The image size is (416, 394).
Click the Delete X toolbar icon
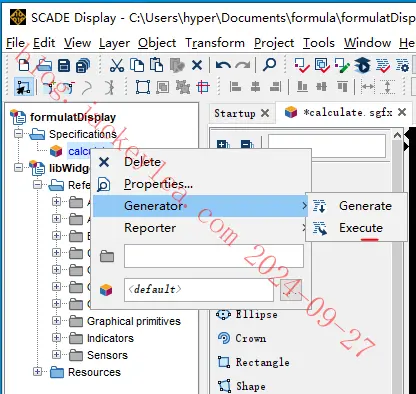click(x=197, y=65)
